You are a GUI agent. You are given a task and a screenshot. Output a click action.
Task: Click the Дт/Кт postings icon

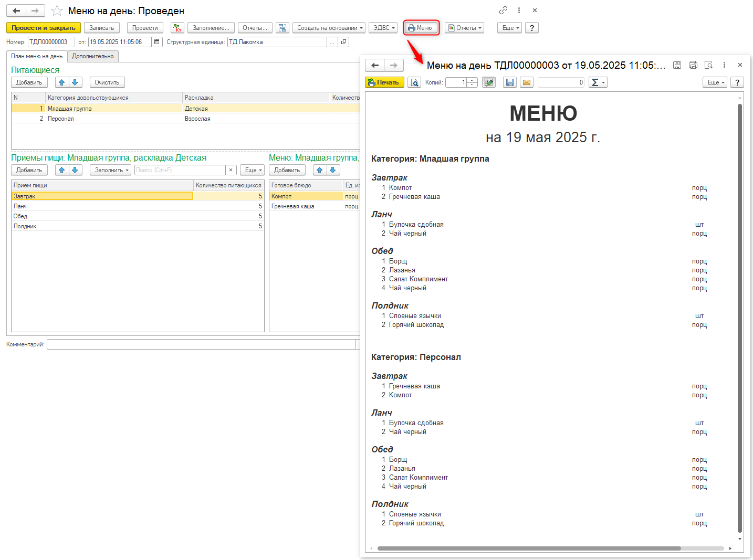click(177, 28)
